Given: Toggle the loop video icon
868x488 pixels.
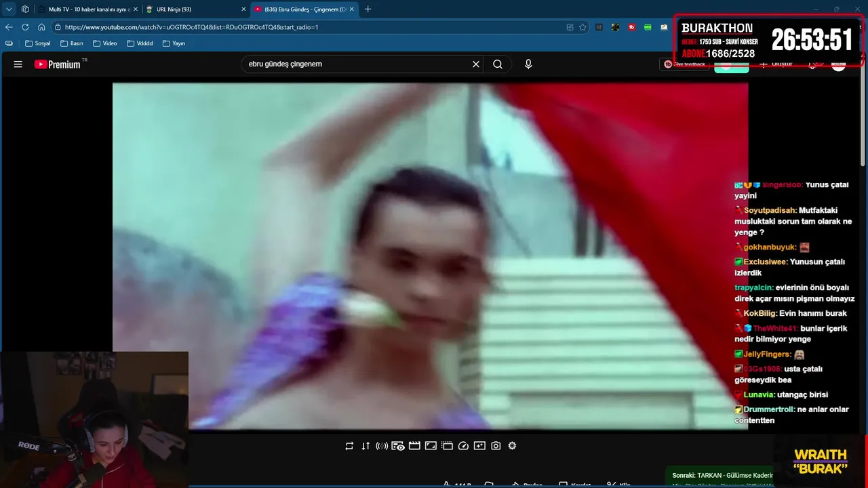Looking at the screenshot, I should coord(349,446).
